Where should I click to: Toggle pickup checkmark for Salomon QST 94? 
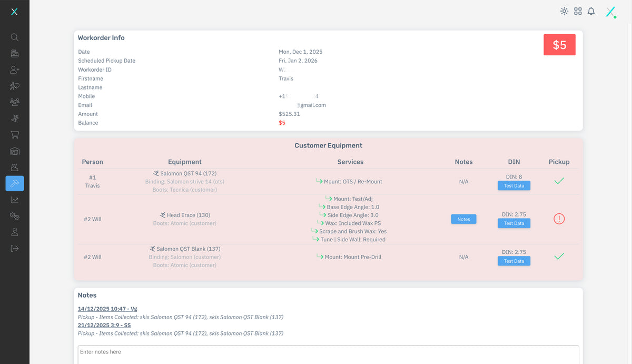tap(559, 181)
